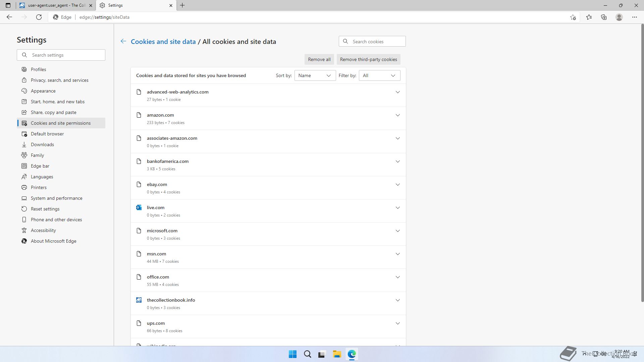644x362 pixels.
Task: Open File Explorer from the taskbar
Action: pyautogui.click(x=337, y=354)
